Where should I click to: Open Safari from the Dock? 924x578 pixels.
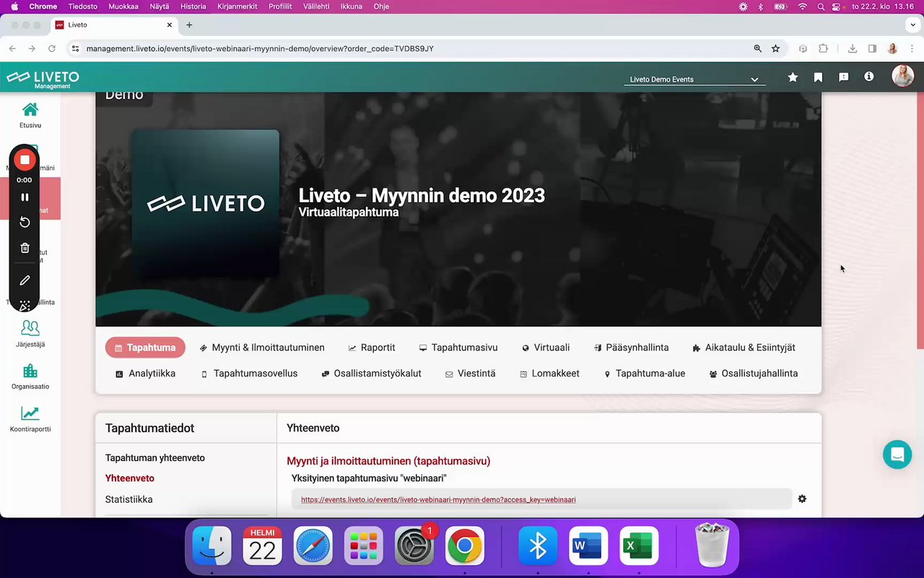point(313,546)
